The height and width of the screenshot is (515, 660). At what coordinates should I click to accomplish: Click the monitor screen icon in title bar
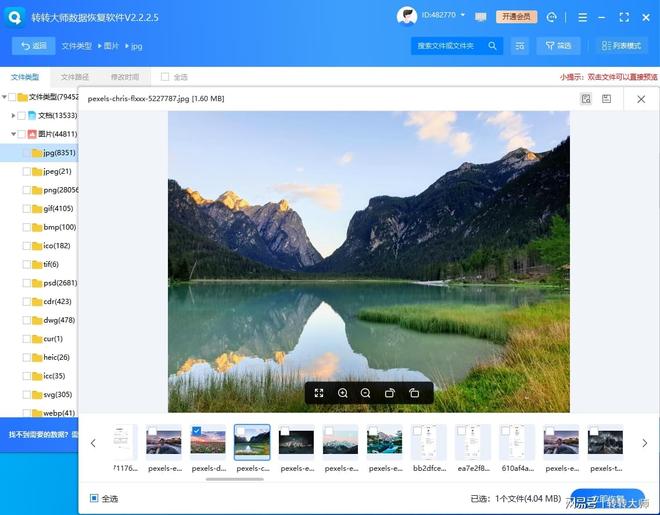(x=480, y=17)
